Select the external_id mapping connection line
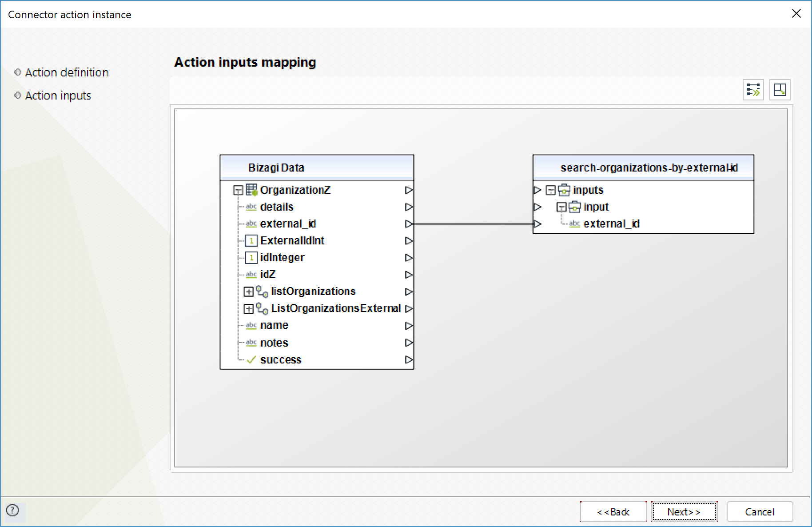Image resolution: width=812 pixels, height=527 pixels. click(473, 224)
